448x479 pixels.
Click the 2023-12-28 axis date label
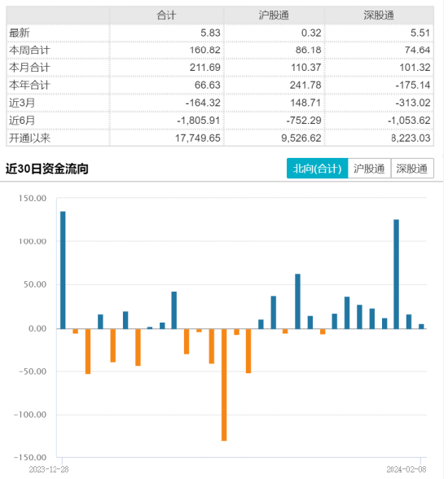click(x=49, y=469)
